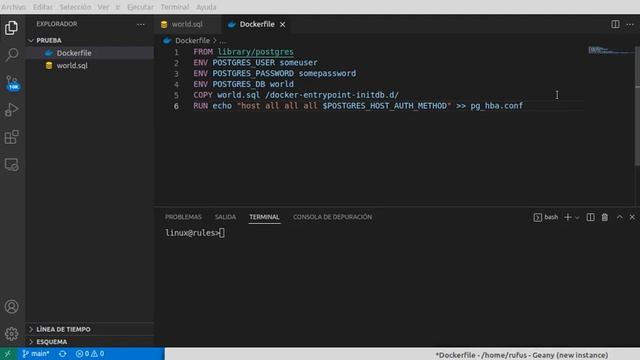This screenshot has width=640, height=360.
Task: Synchronize changes via status bar icon
Action: click(x=62, y=354)
